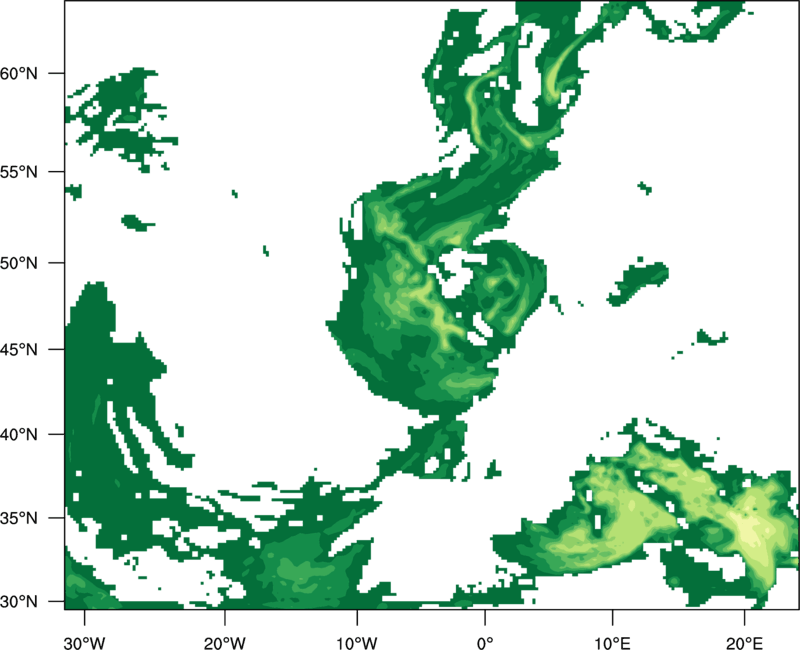Click the 20°E longitude label
800x650 pixels.
(744, 643)
